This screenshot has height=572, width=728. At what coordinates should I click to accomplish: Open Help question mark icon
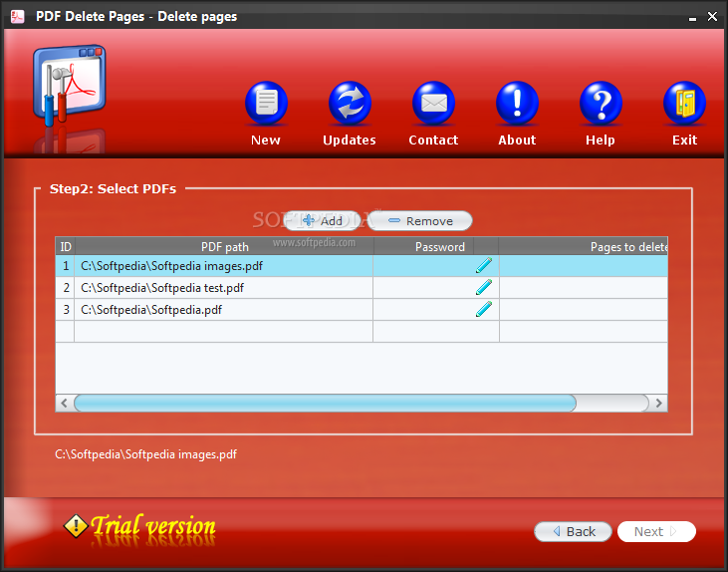(601, 103)
